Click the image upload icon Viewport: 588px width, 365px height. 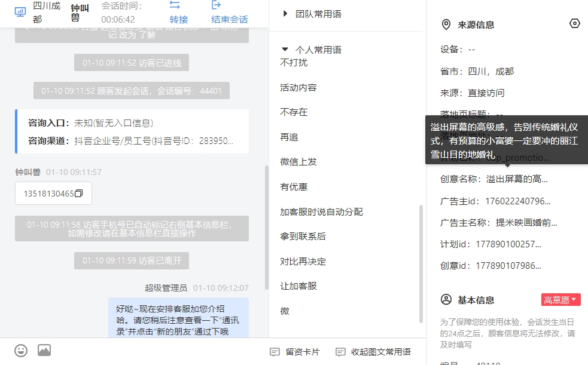coord(44,351)
